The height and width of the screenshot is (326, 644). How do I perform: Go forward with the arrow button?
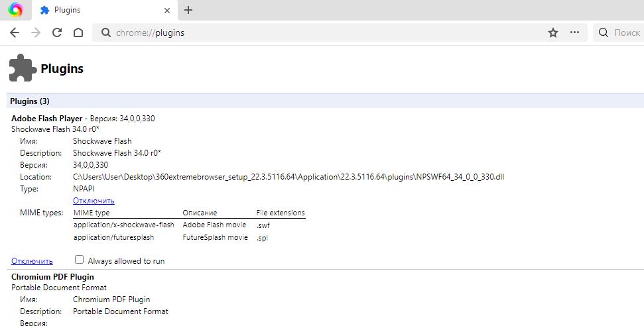(36, 32)
